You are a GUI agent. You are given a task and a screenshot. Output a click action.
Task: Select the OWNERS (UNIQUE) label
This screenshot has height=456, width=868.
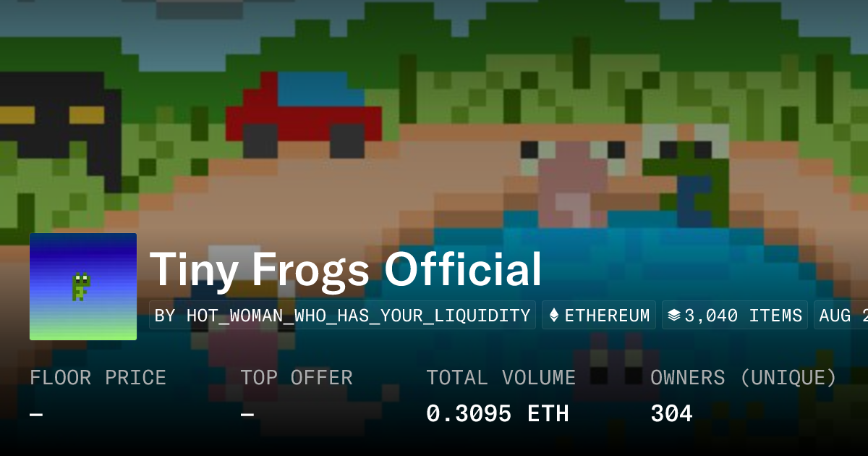tap(744, 378)
